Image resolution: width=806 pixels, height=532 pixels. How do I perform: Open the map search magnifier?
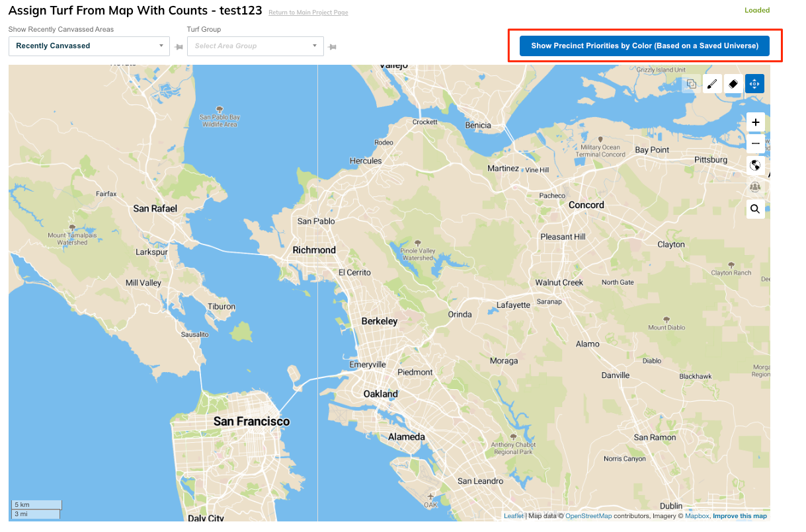[x=756, y=209]
